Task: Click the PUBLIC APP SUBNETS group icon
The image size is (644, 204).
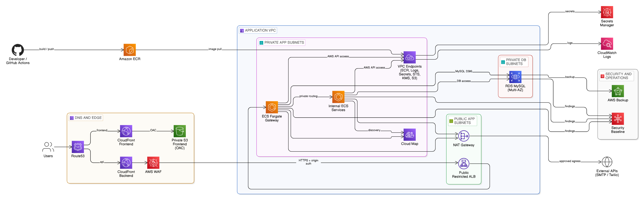Action: (451, 121)
